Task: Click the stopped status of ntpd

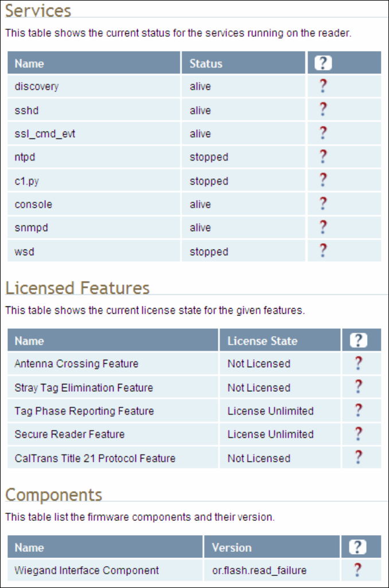Action: (x=209, y=157)
